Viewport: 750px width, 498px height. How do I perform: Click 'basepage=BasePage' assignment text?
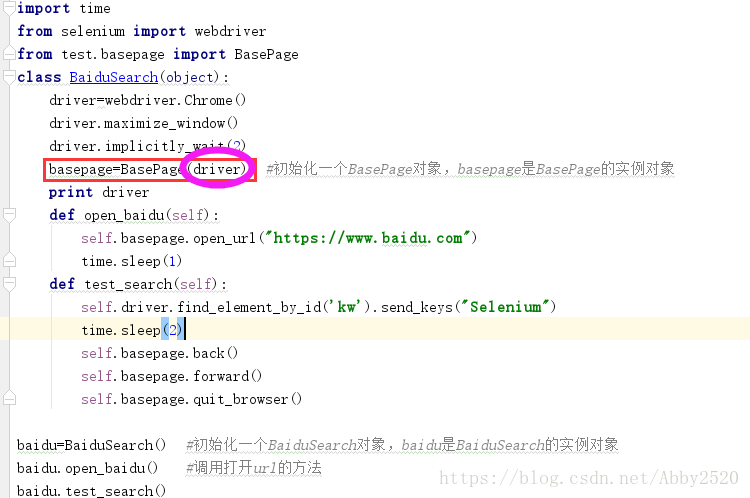(116, 169)
